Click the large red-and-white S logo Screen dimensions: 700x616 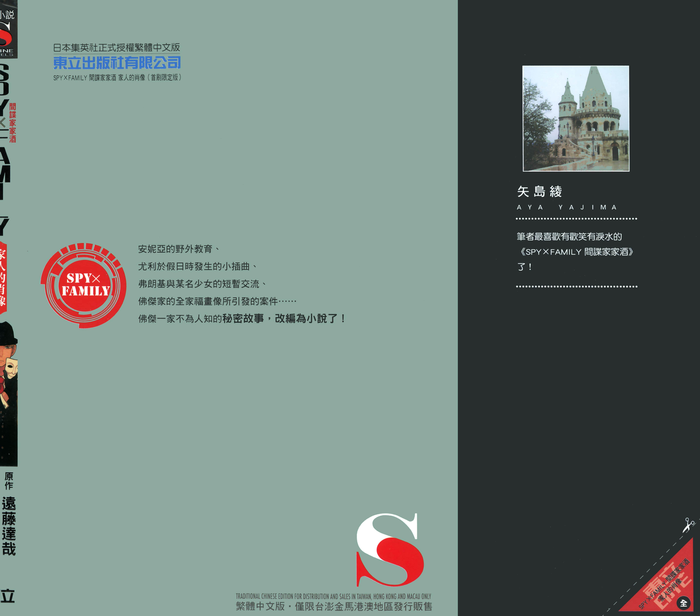pos(390,551)
